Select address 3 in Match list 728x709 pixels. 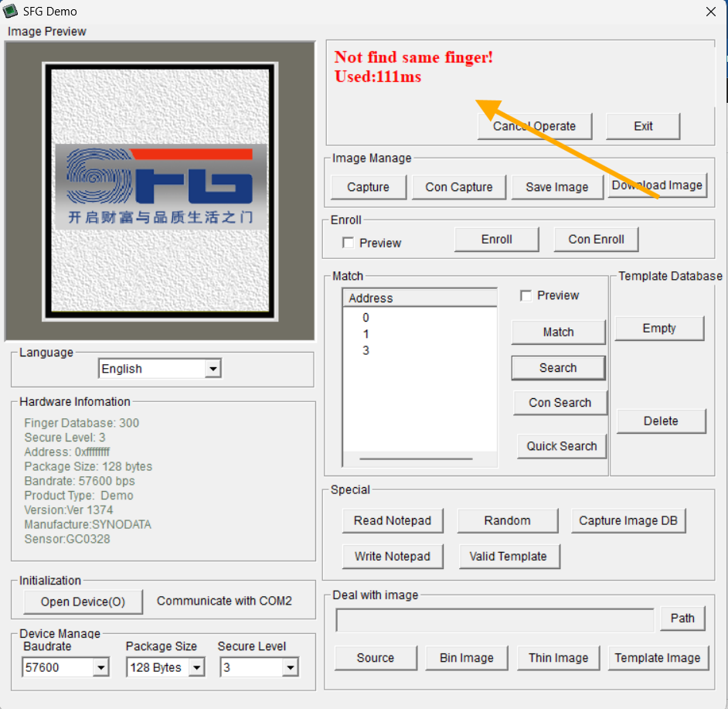366,351
